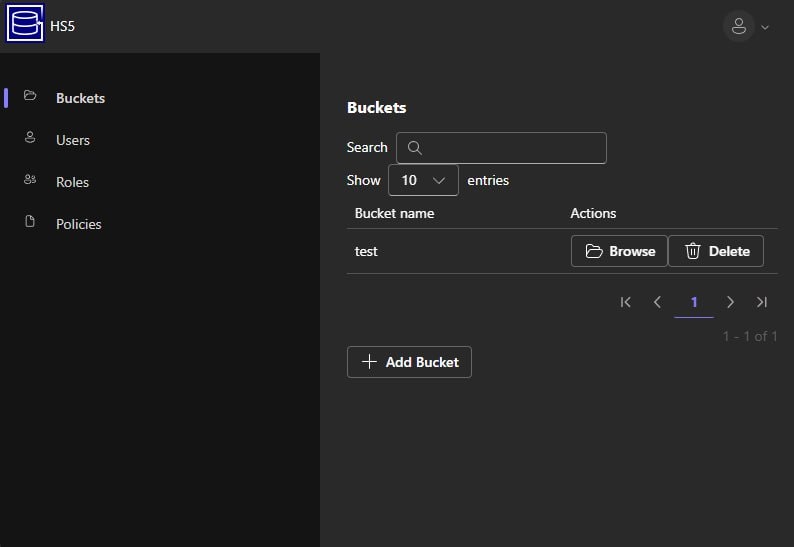Screen dimensions: 794x547
Task: Click the HS5 database logo icon
Action: click(25, 23)
